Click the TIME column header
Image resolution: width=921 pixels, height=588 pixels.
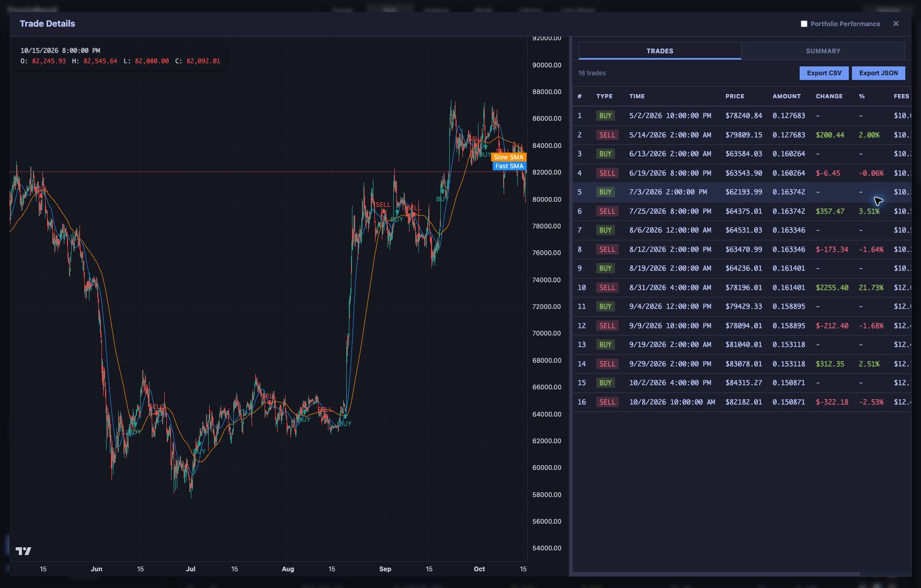(637, 96)
